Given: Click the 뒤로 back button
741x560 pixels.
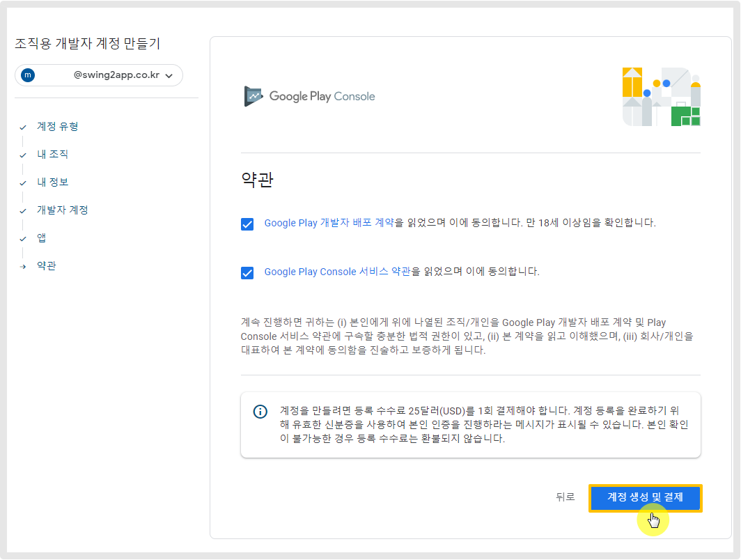Looking at the screenshot, I should [x=565, y=497].
